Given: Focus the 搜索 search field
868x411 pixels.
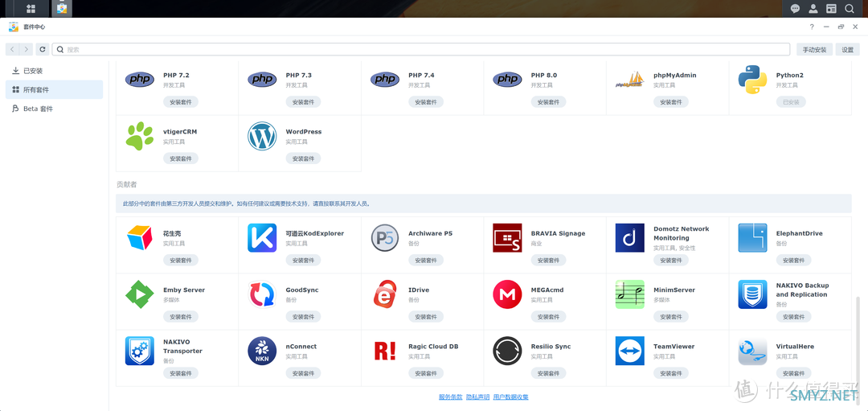Looking at the screenshot, I should pos(420,49).
